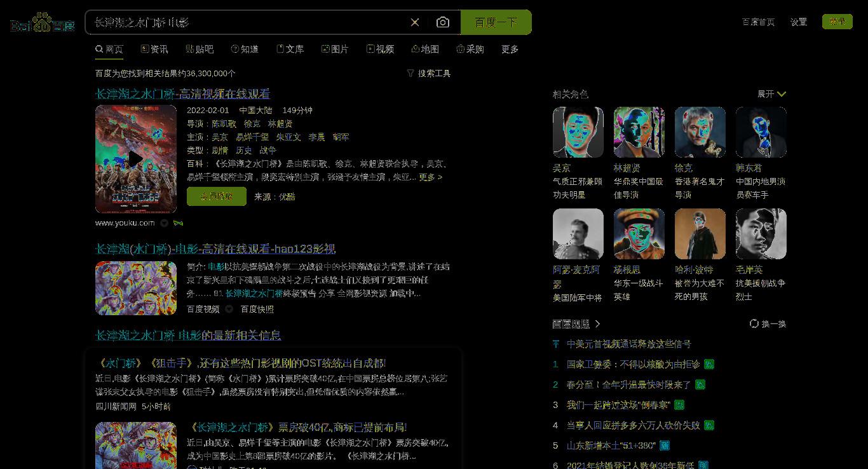Click the 百度一下 search button
868x469 pixels.
496,22
